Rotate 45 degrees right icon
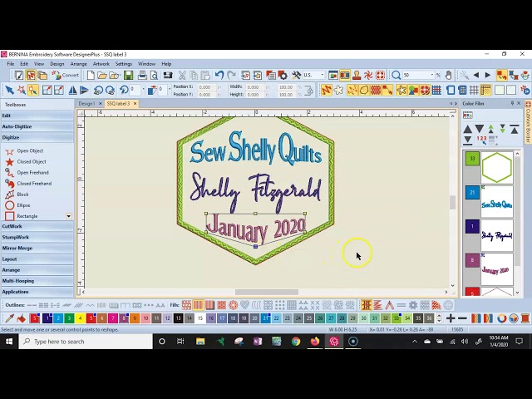Screen dimensions: 532x399 click(111, 91)
